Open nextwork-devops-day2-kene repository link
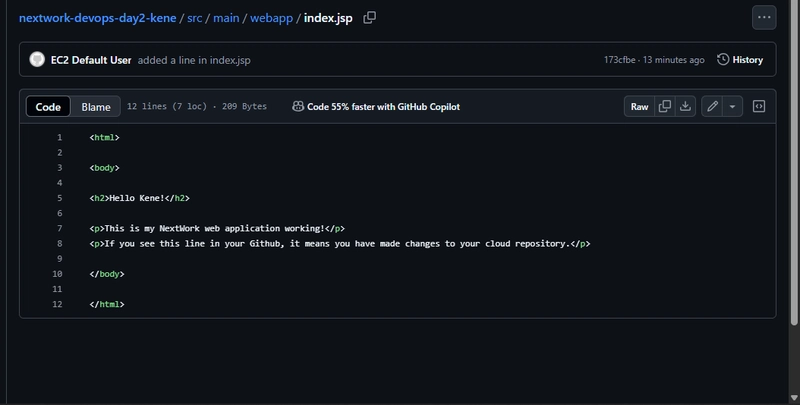This screenshot has height=405, width=800. coord(97,18)
